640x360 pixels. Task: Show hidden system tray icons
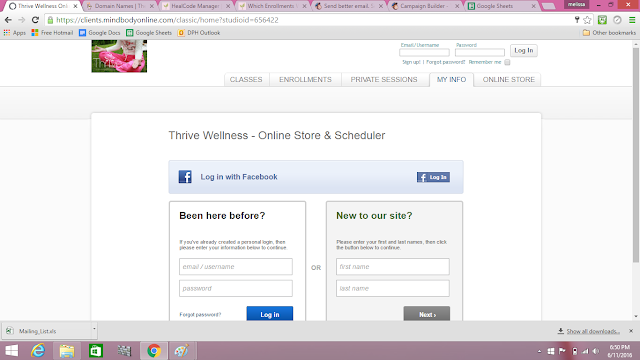click(x=540, y=351)
